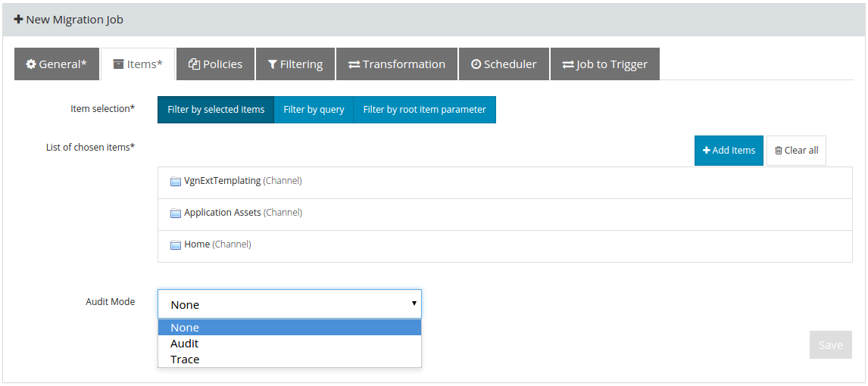
Task: Click the trash icon in Clear all
Action: [x=779, y=151]
